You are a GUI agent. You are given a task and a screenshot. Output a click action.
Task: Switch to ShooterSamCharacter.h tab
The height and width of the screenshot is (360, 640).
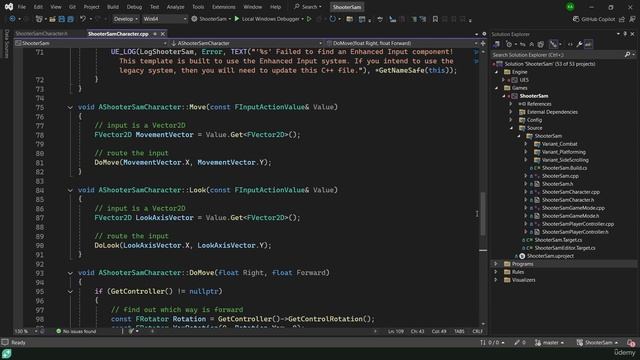41,34
